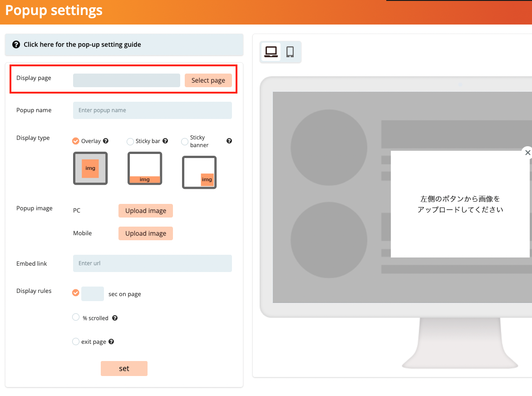This screenshot has height=396, width=532.
Task: Open the pop-up setting guide help icon
Action: click(x=16, y=45)
